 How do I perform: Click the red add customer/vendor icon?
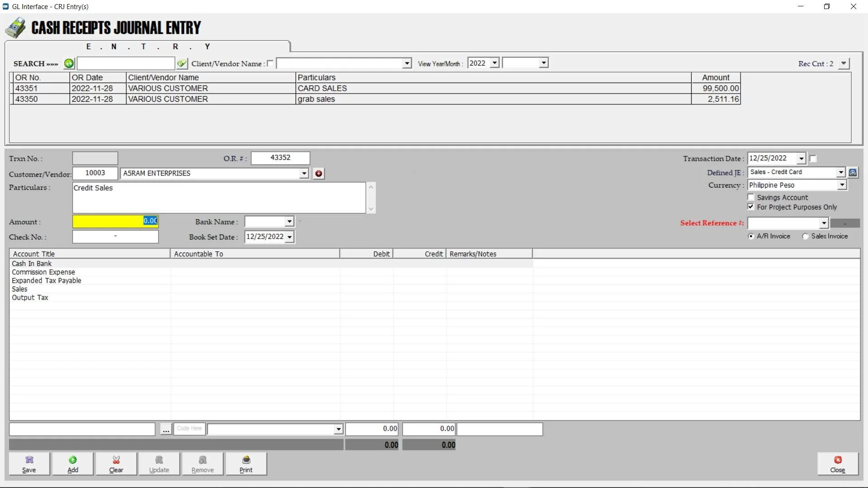[319, 174]
